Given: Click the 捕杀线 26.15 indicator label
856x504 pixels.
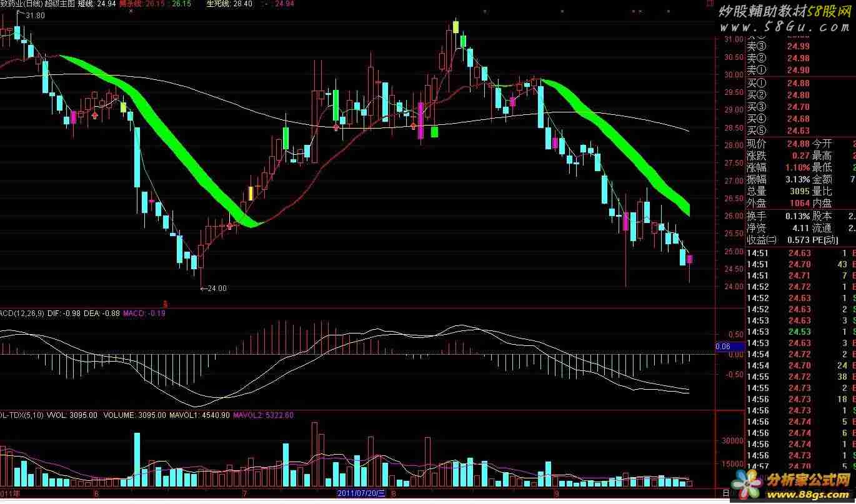Looking at the screenshot, I should click(x=144, y=4).
